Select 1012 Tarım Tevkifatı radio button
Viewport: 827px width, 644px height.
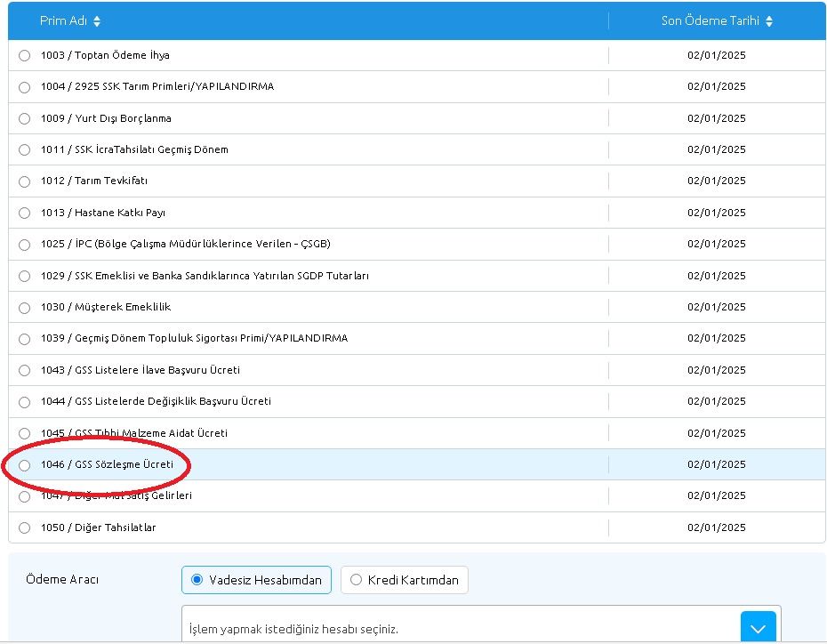(25, 181)
